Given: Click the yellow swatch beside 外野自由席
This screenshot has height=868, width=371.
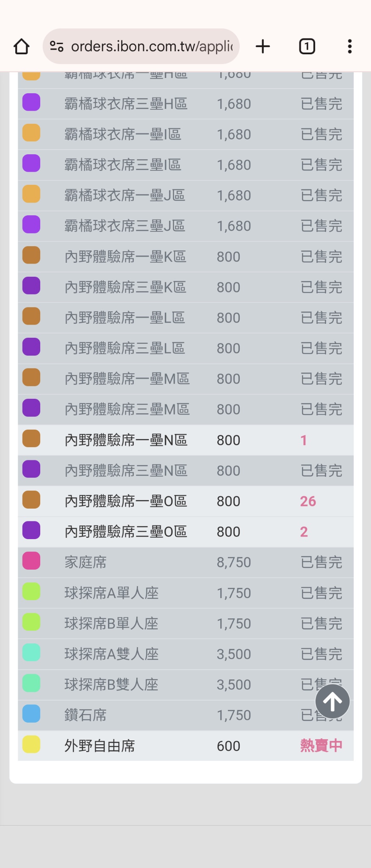Looking at the screenshot, I should 31,745.
